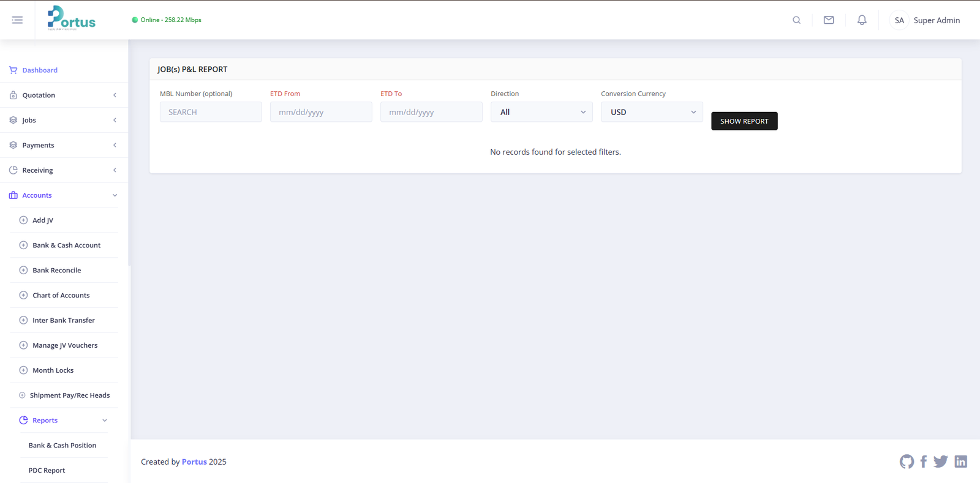
Task: Open the search icon in header
Action: 796,20
